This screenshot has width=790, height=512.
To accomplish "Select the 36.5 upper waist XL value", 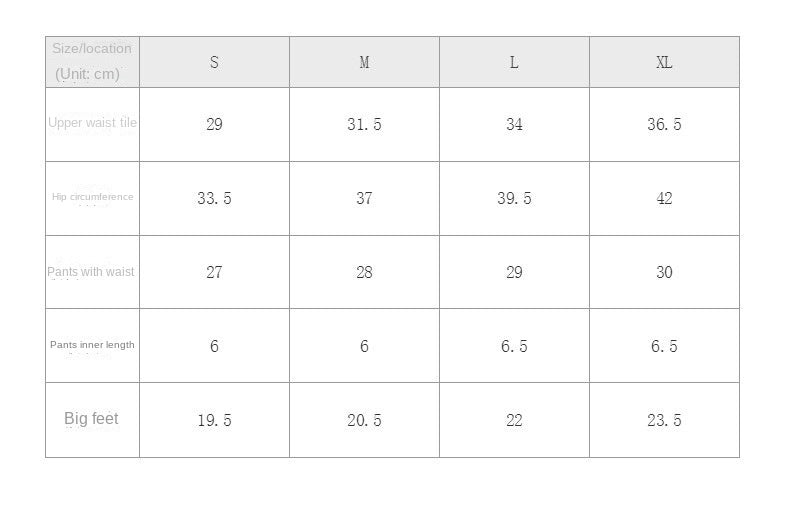I will pos(664,125).
